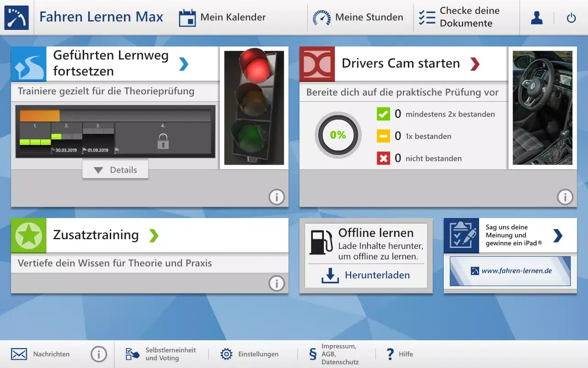Click the Fahren Lernen Max title

coord(102,17)
